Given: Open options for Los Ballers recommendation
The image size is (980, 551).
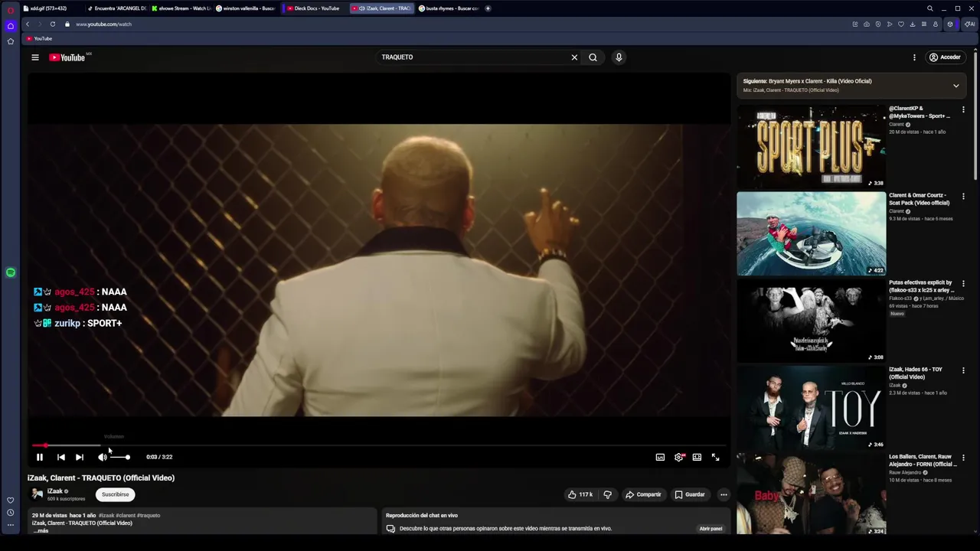Looking at the screenshot, I should [963, 458].
